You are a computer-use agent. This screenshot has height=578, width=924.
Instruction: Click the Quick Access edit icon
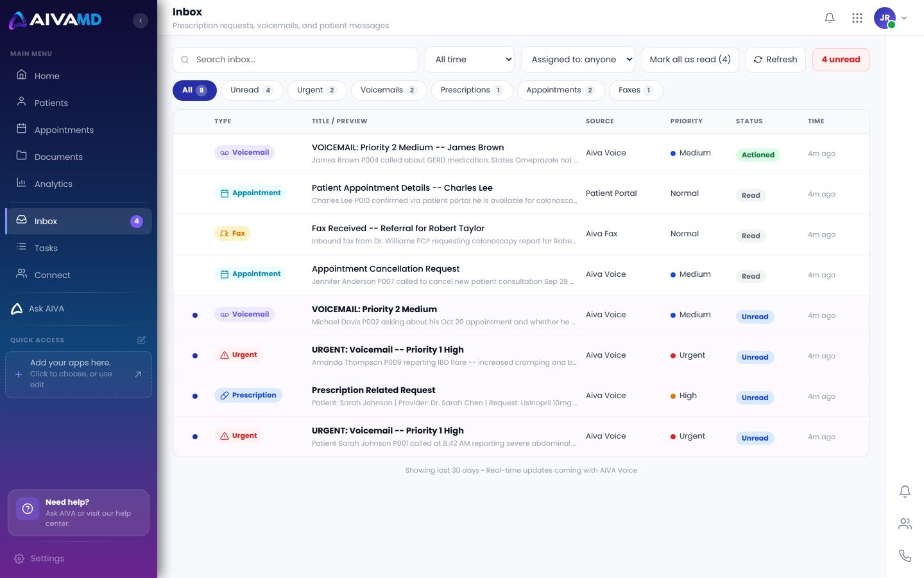coord(141,340)
